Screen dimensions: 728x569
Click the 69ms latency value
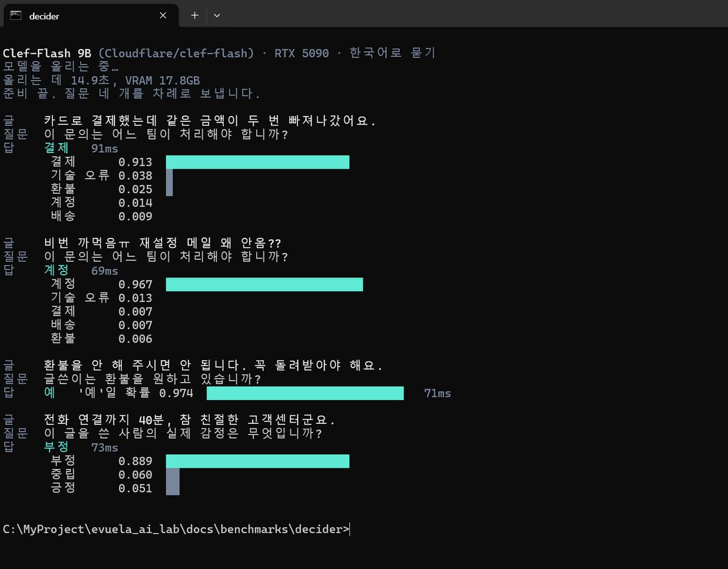pos(105,271)
